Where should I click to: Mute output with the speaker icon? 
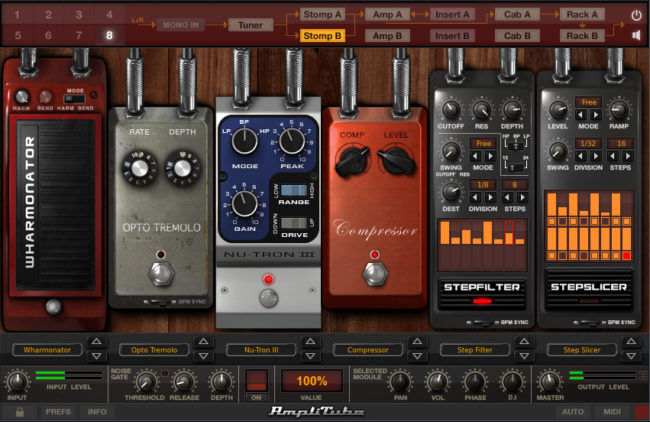click(x=636, y=35)
